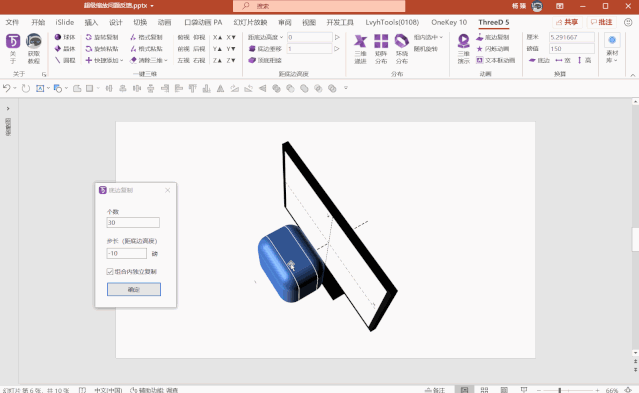Expand the 距底边高度 dropdown label
Image resolution: width=639 pixels, height=393 pixels.
[x=265, y=37]
